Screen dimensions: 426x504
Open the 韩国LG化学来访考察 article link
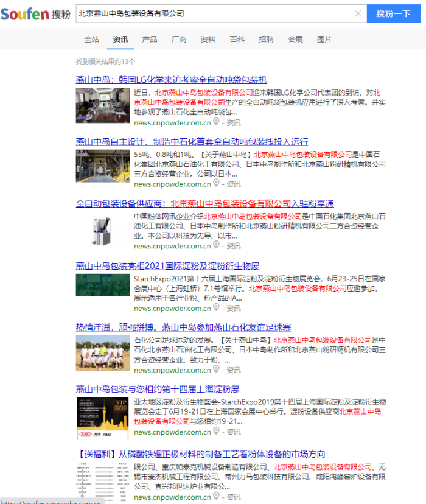pyautogui.click(x=171, y=80)
